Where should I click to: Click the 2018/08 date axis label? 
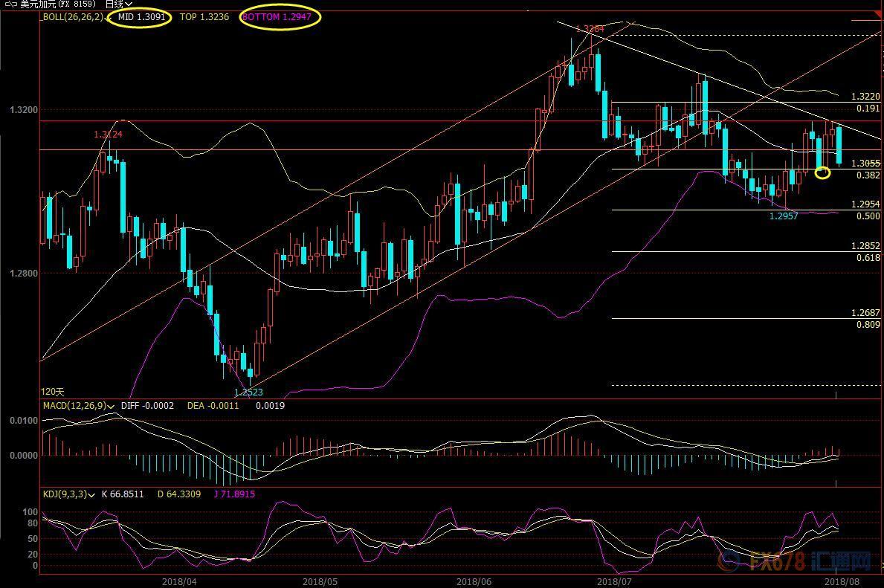click(x=842, y=581)
